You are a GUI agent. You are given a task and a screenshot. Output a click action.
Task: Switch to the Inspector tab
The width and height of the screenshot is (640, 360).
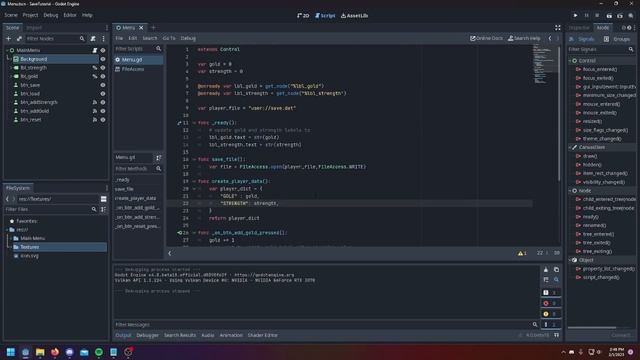tap(579, 28)
